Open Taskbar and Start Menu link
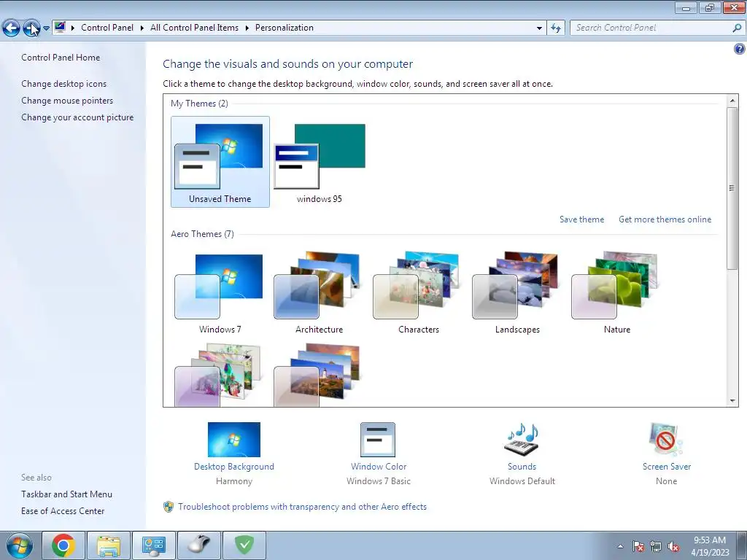The width and height of the screenshot is (747, 560). pos(66,494)
